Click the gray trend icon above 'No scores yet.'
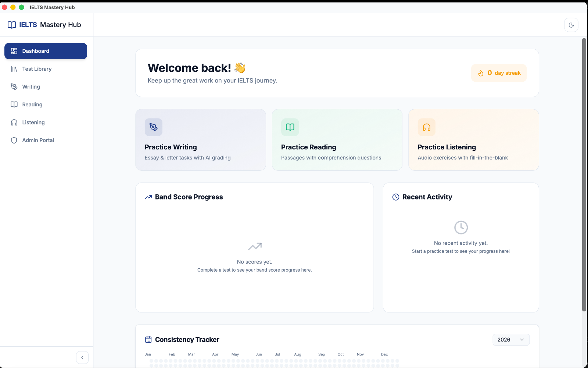The height and width of the screenshot is (368, 588). (255, 246)
